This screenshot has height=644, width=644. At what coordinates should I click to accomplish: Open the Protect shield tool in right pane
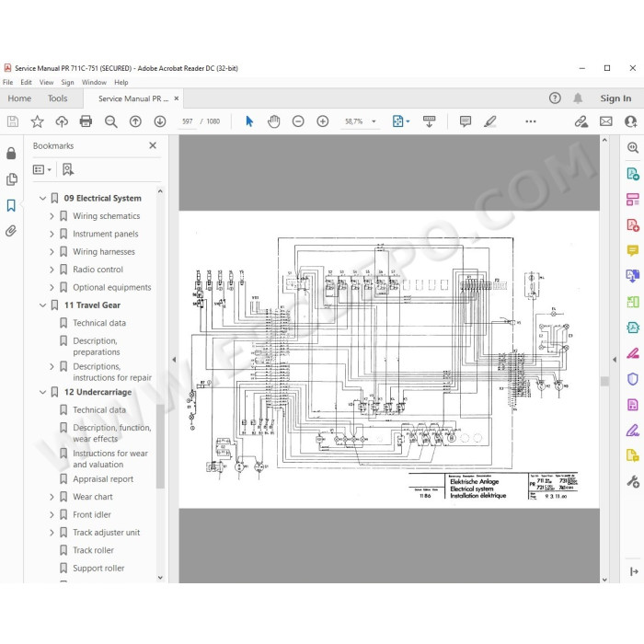(633, 379)
